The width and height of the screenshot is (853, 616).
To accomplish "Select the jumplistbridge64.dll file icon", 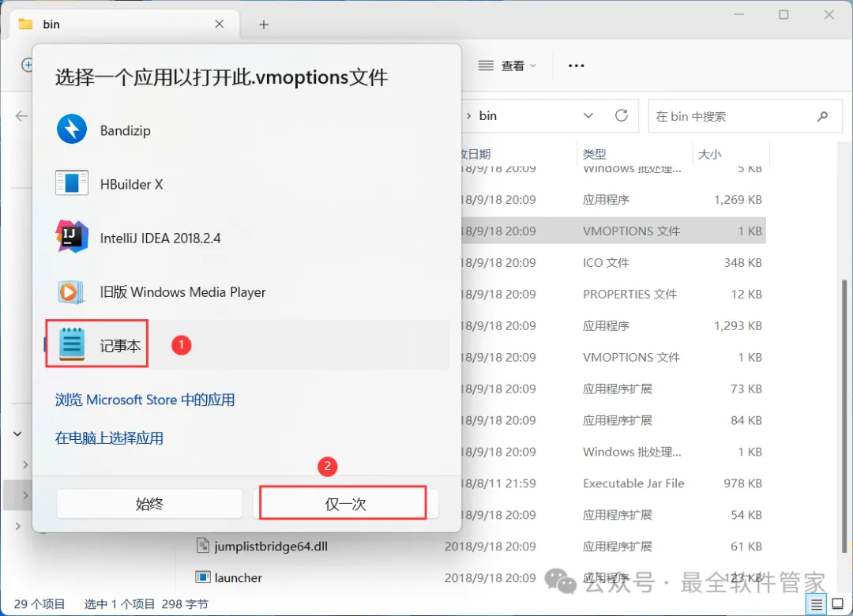I will (202, 545).
